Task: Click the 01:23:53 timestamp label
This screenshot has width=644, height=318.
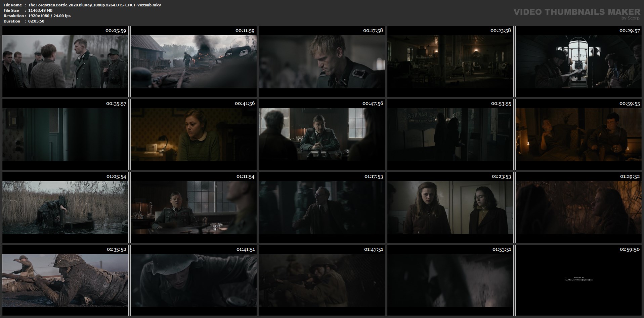Action: [x=501, y=176]
